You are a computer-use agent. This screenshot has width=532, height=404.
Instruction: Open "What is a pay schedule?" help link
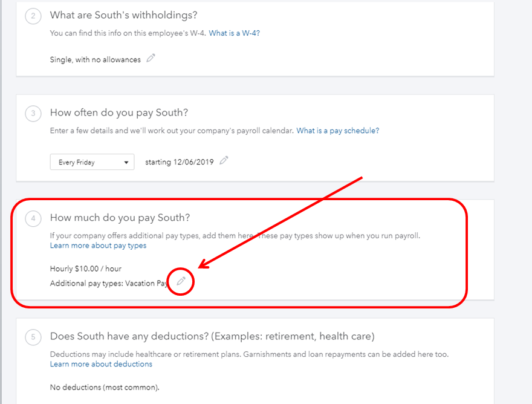[337, 131]
